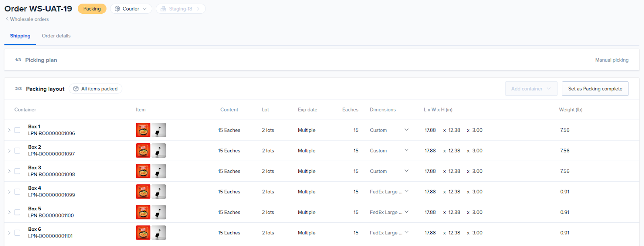Check the Box 5 row checkbox
644x246 pixels.
pyautogui.click(x=17, y=212)
